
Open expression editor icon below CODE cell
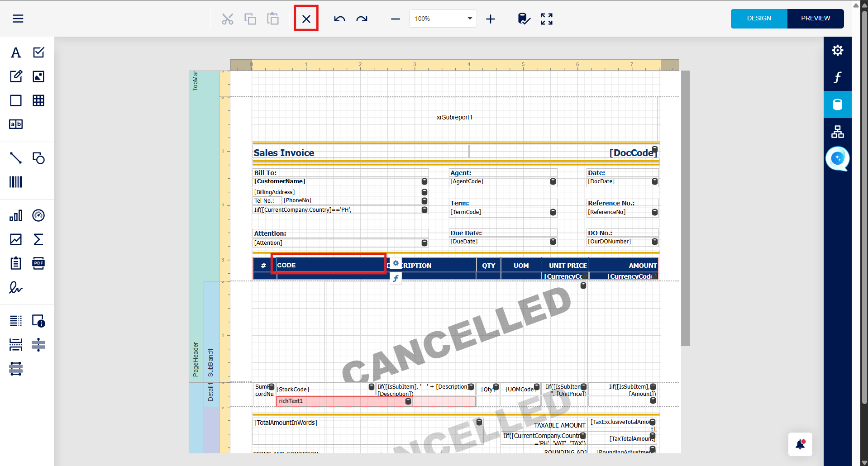point(396,279)
